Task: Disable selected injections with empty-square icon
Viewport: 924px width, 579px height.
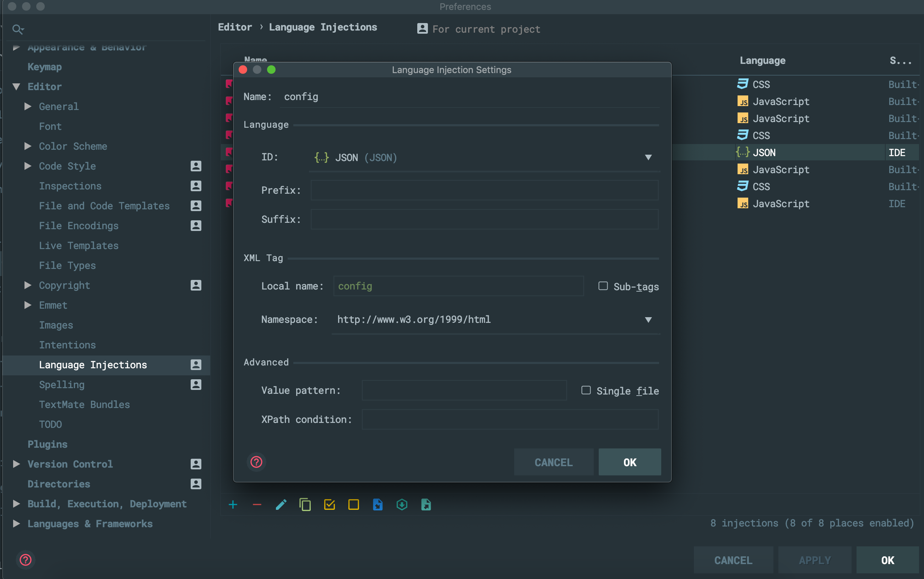Action: coord(353,505)
